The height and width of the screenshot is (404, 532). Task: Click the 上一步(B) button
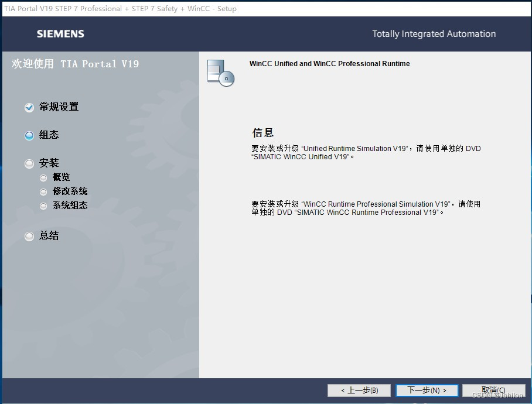click(x=359, y=391)
